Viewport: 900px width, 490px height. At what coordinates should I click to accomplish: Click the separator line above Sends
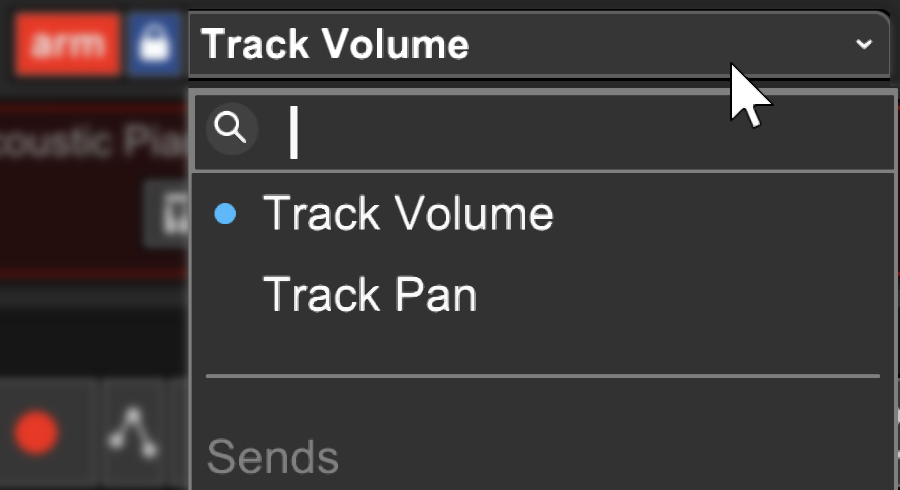point(542,376)
